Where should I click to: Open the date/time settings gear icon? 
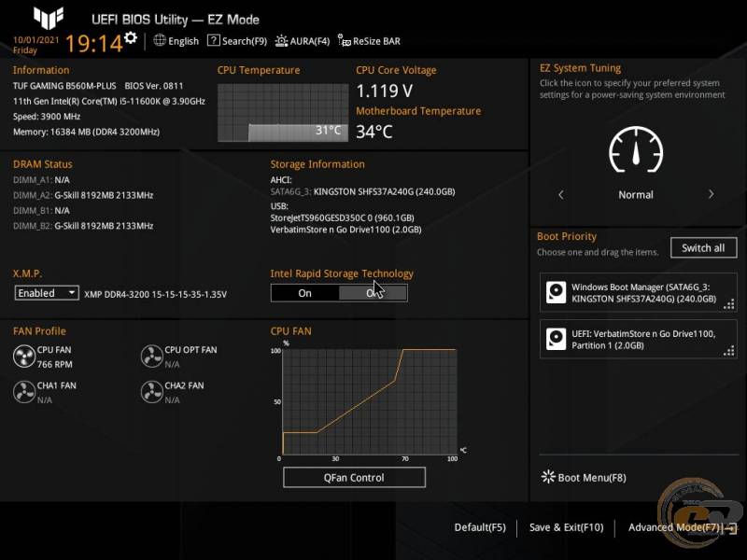(x=130, y=37)
